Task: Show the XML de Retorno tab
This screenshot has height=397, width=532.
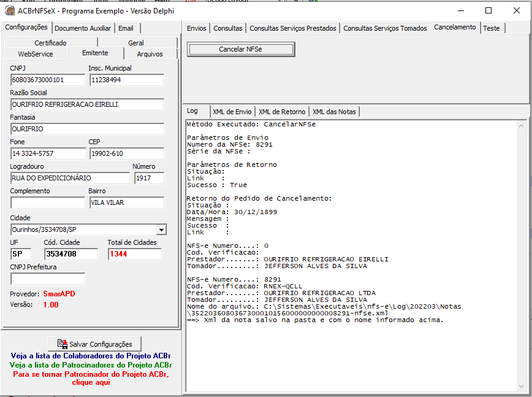Action: tap(282, 112)
